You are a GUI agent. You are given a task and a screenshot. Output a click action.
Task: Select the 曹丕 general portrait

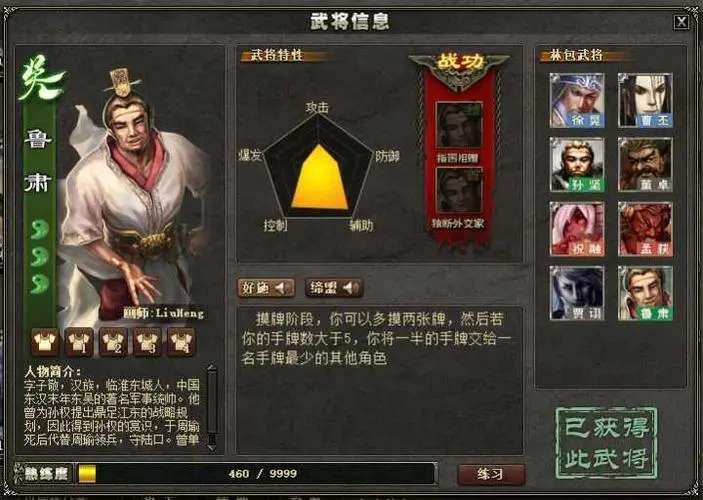[645, 100]
